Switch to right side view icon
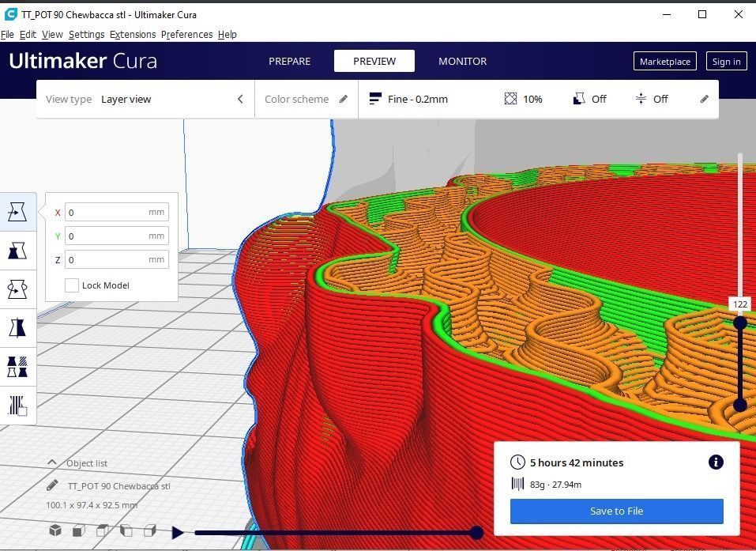Viewport: 756px width, 551px height. pyautogui.click(x=150, y=530)
